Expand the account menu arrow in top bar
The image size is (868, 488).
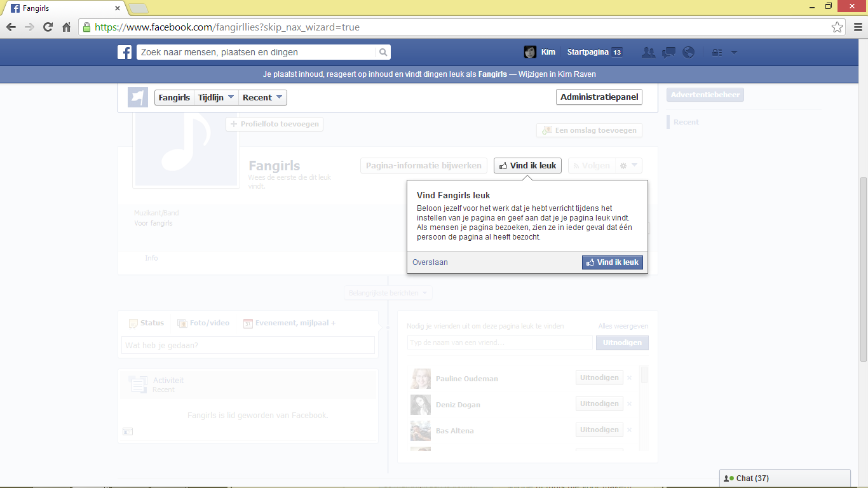734,53
